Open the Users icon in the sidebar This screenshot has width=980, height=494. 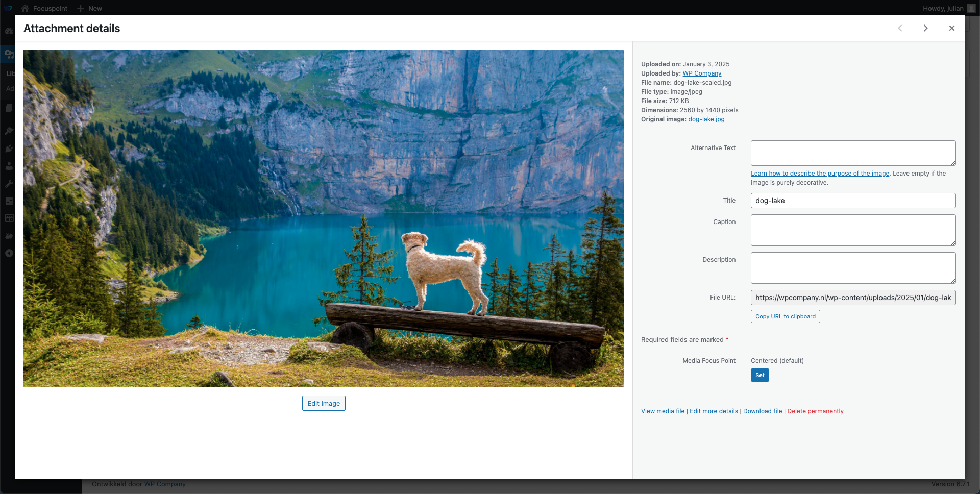coord(9,166)
